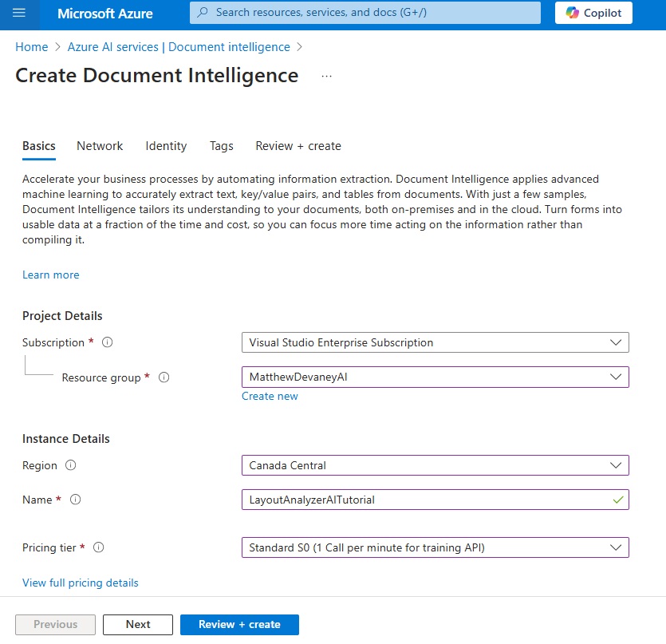Open View full pricing details link

(x=81, y=583)
